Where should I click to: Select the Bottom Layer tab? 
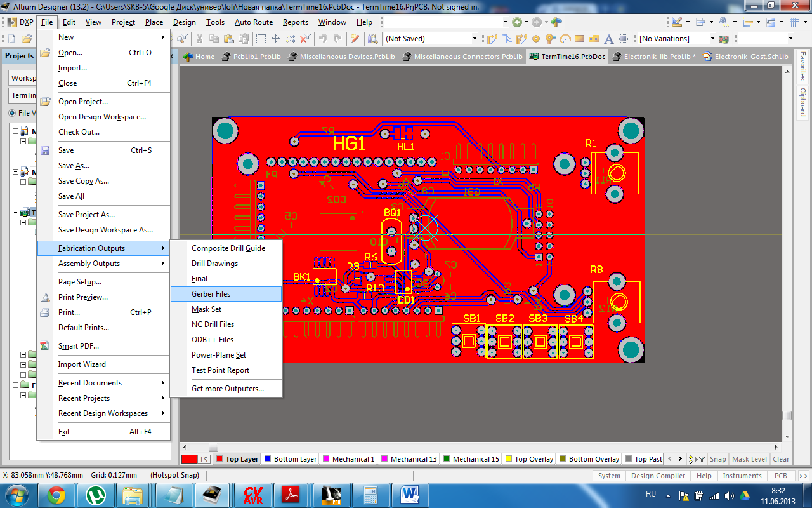click(290, 459)
